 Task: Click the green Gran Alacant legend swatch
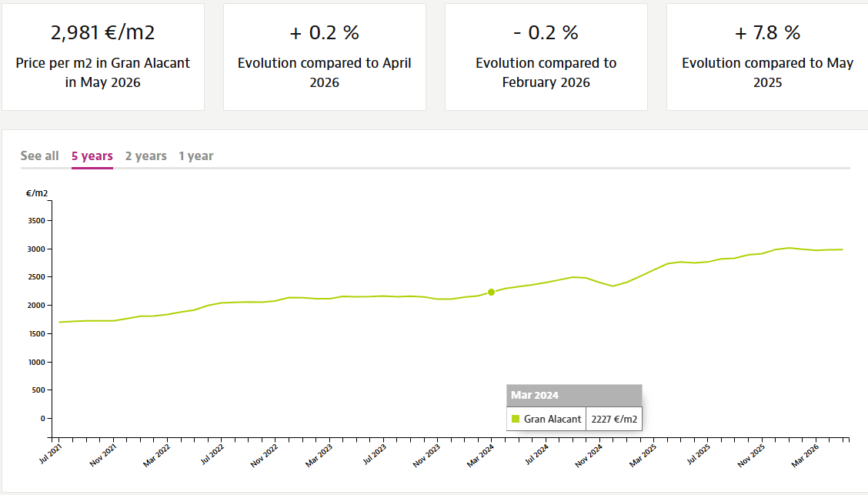point(516,419)
